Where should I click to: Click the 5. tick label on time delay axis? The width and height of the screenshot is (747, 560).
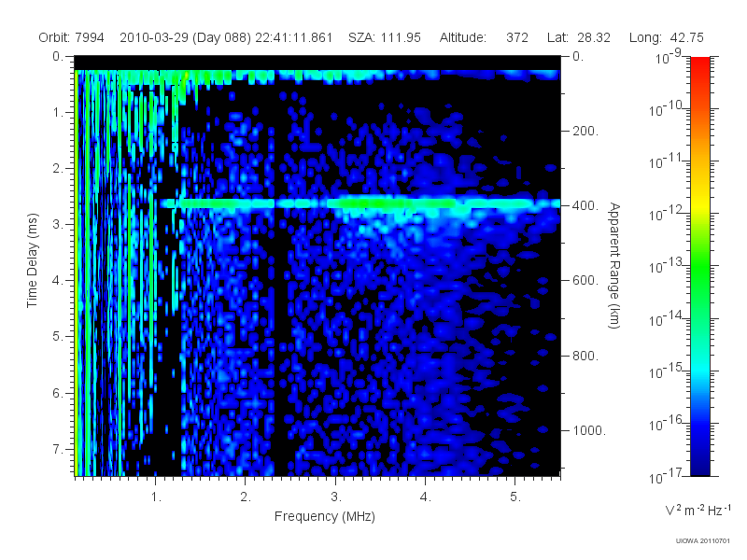pyautogui.click(x=58, y=336)
